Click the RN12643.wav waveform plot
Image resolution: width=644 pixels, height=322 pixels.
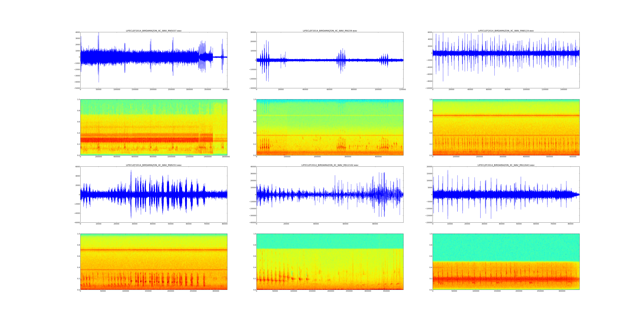click(506, 194)
